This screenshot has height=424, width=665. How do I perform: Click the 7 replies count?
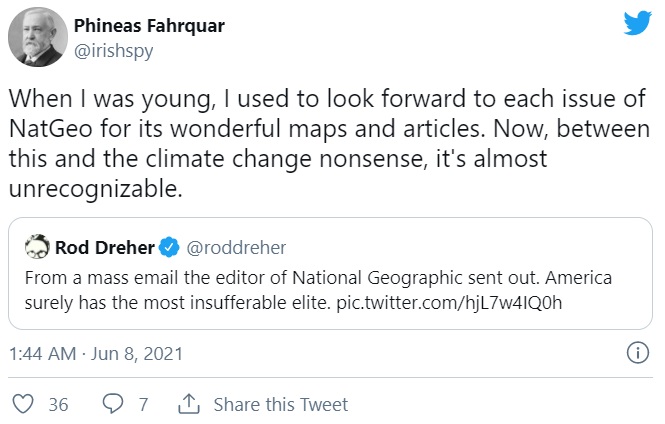pyautogui.click(x=143, y=404)
